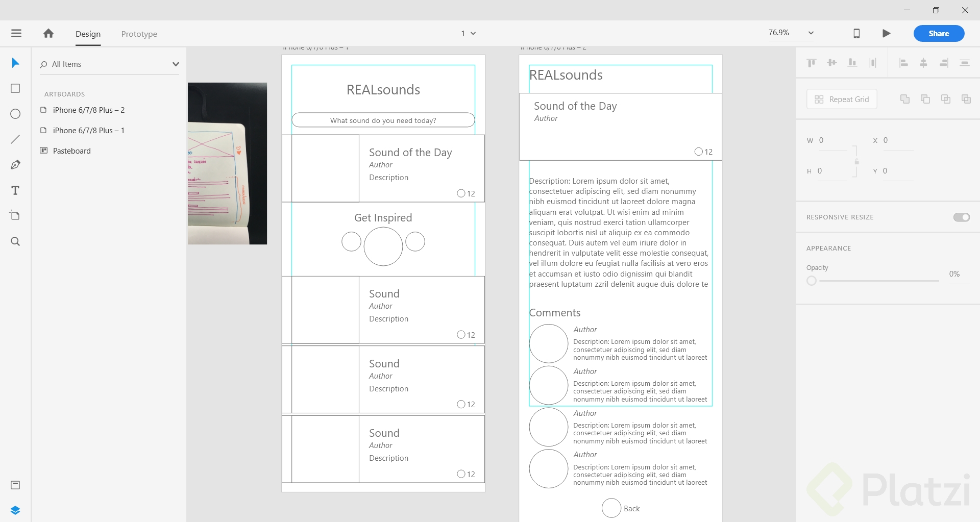The width and height of the screenshot is (980, 522).
Task: Select the large center Get Inspired circle
Action: 383,246
